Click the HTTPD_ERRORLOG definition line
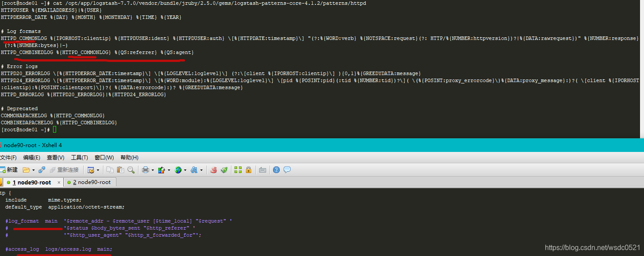The image size is (644, 256). coord(84,94)
